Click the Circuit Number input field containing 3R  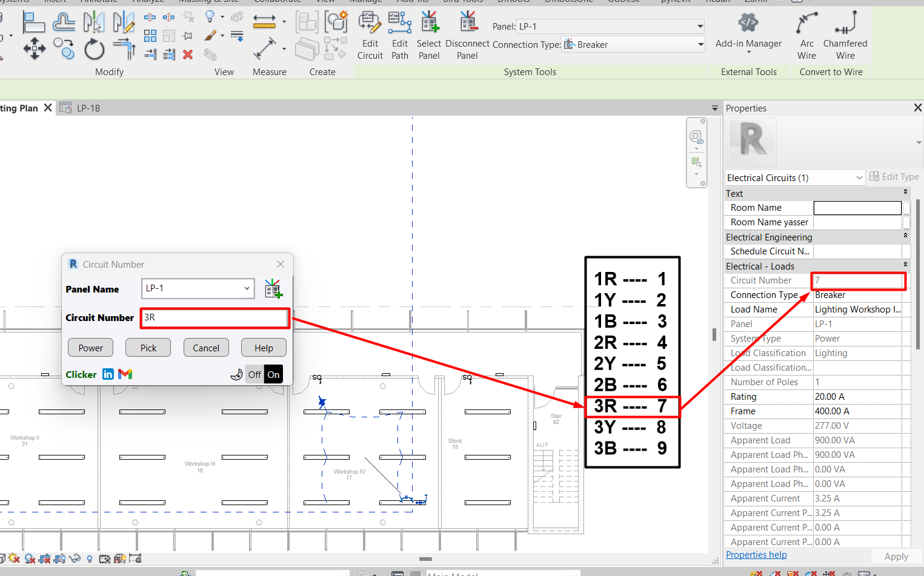(x=214, y=318)
